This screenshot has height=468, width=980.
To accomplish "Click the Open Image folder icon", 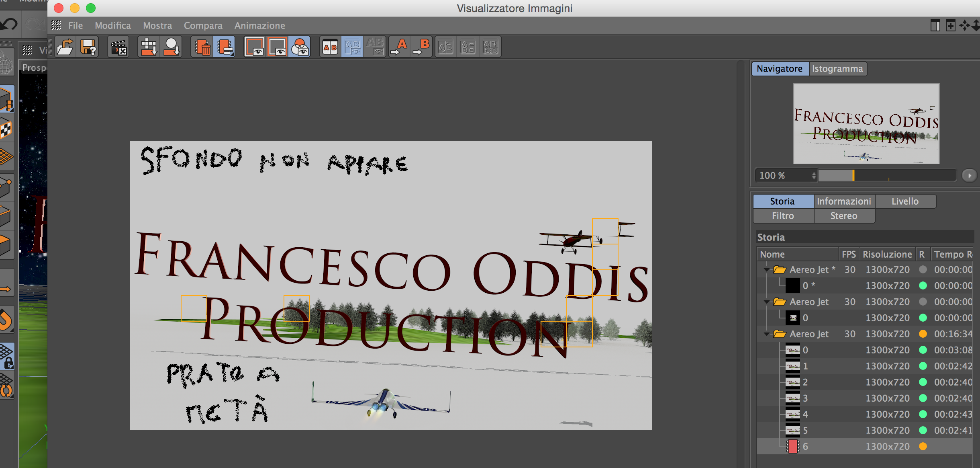I will click(65, 47).
